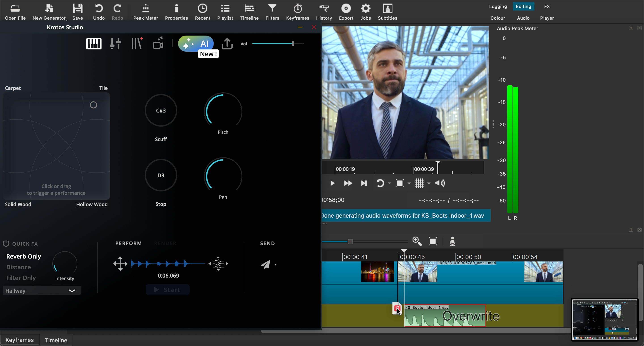Open the Krotos library icon
Image resolution: width=644 pixels, height=346 pixels.
137,44
